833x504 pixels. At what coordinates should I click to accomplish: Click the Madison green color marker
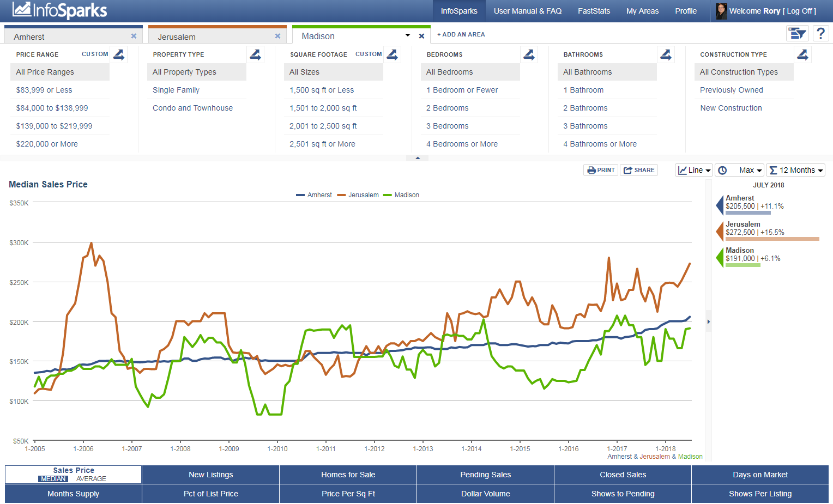click(720, 257)
